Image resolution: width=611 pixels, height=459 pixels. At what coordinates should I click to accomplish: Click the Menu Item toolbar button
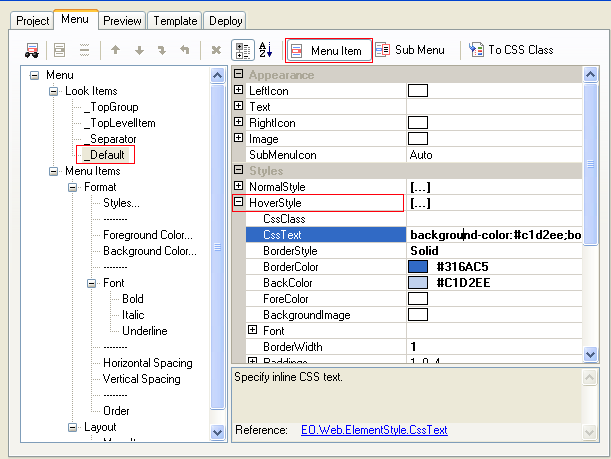click(x=329, y=50)
